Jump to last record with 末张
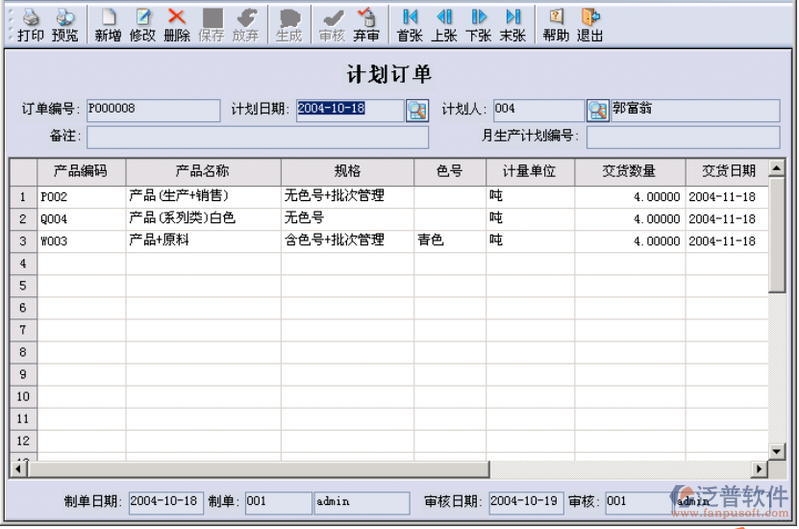 click(513, 24)
